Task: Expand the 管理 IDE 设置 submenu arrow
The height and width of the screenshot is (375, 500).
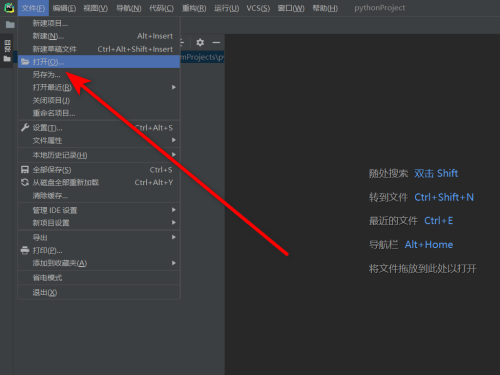Action: pyautogui.click(x=174, y=210)
